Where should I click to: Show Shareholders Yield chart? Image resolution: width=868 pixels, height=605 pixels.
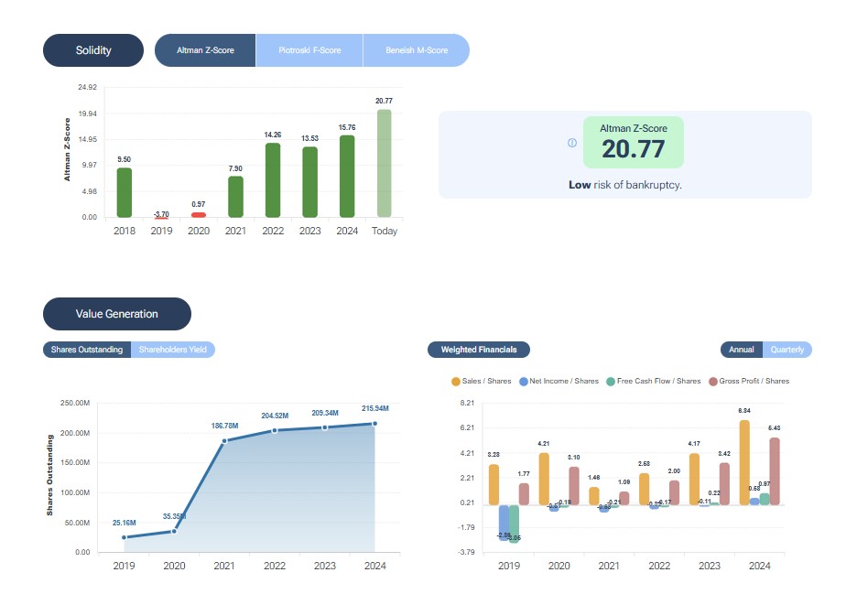(172, 350)
